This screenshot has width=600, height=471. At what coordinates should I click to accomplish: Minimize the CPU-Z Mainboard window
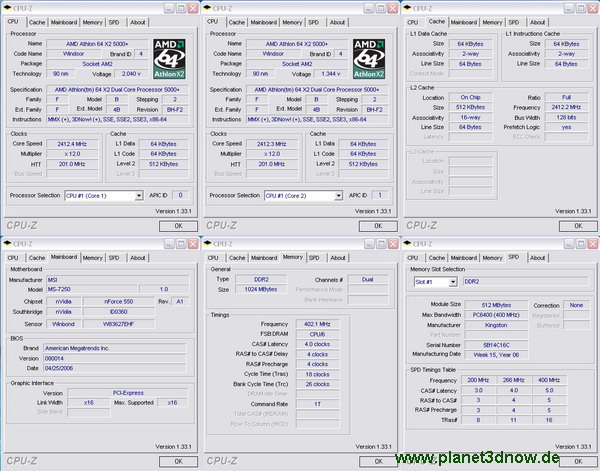click(170, 244)
